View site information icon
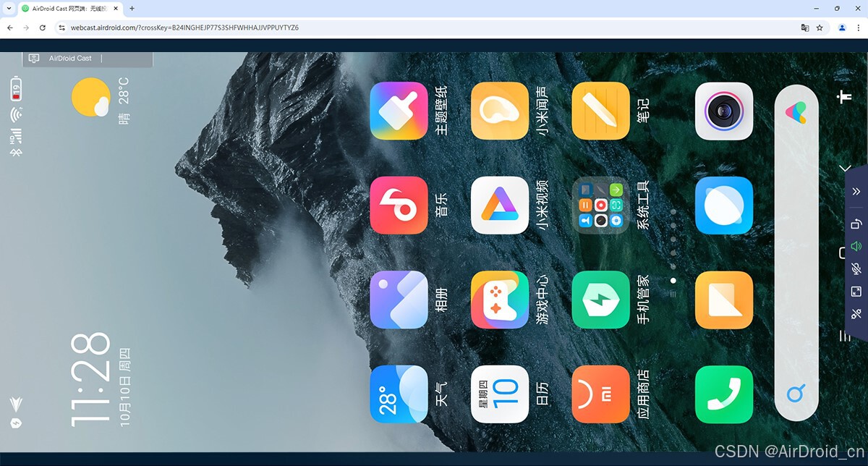 (x=61, y=27)
